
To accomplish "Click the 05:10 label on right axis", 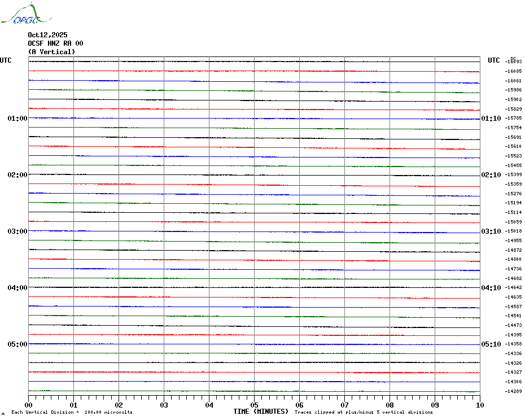I will tap(491, 344).
